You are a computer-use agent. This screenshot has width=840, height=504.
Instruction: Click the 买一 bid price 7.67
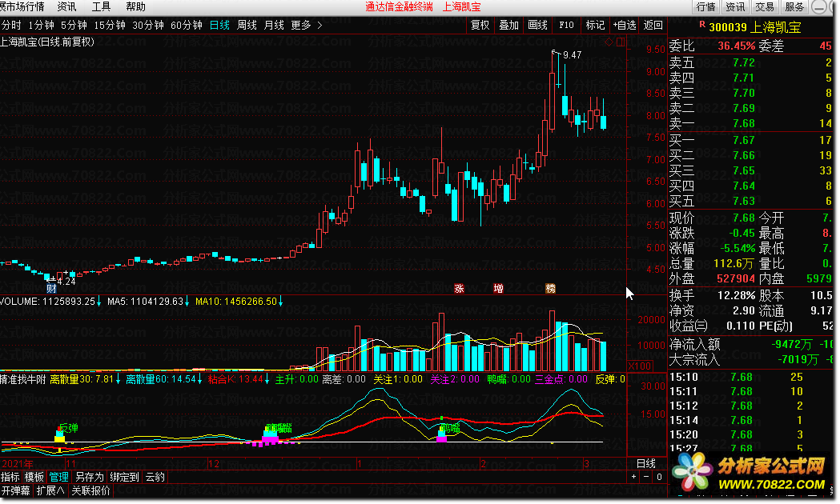(744, 140)
